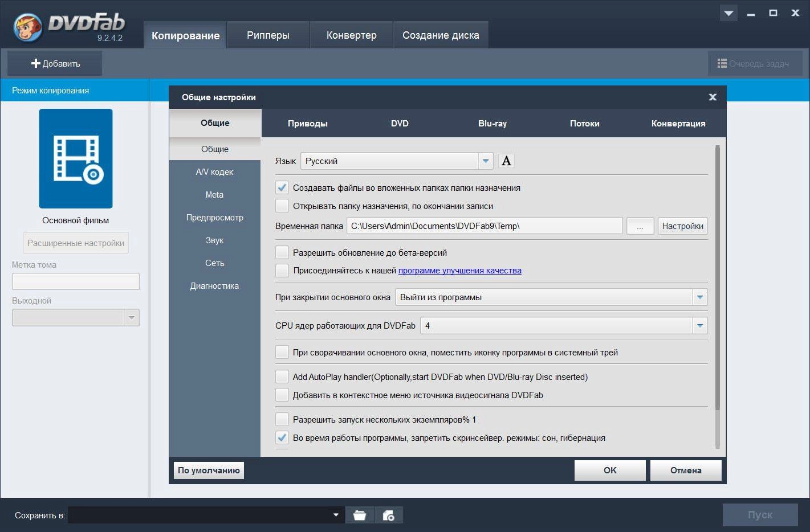Select the Общие top settings tab
This screenshot has height=532, width=810.
[x=215, y=122]
